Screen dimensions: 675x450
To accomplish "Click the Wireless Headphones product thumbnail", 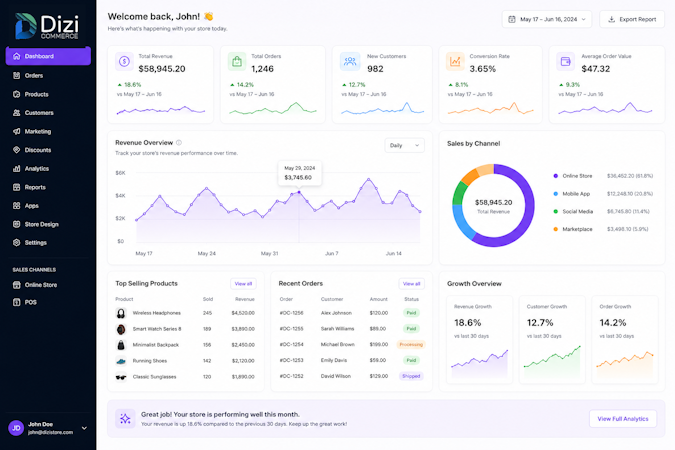I will pos(121,313).
